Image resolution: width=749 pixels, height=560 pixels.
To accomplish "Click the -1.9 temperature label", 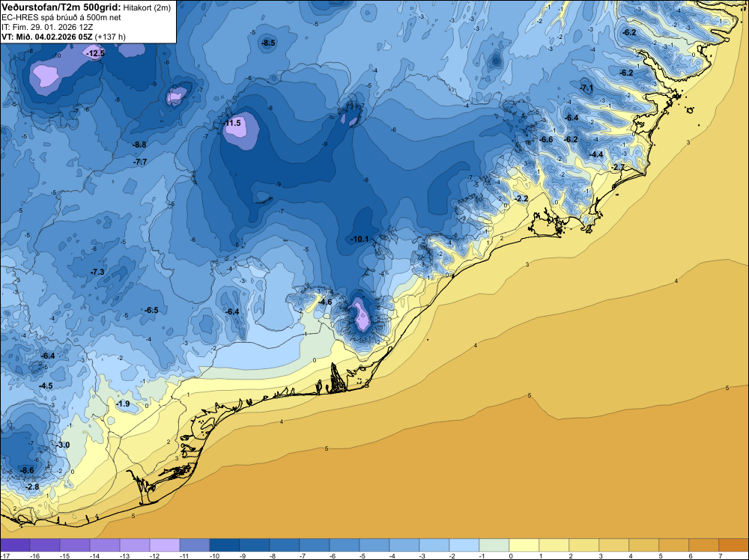I will tap(123, 404).
